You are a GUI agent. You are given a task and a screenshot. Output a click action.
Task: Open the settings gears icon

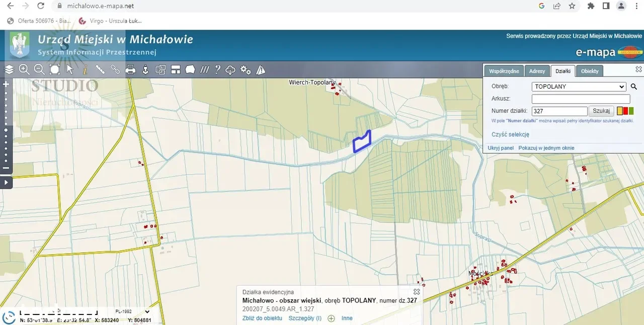coord(246,70)
